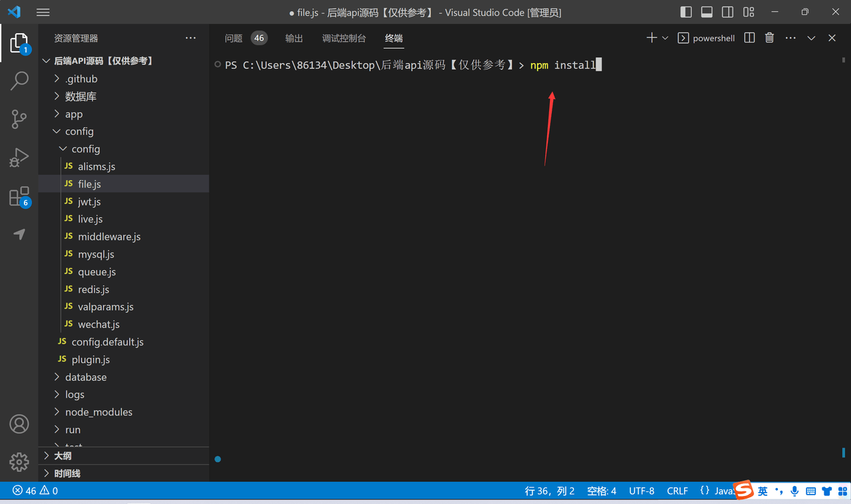This screenshot has height=504, width=851.
Task: Switch to the 输出 tab
Action: tap(294, 38)
